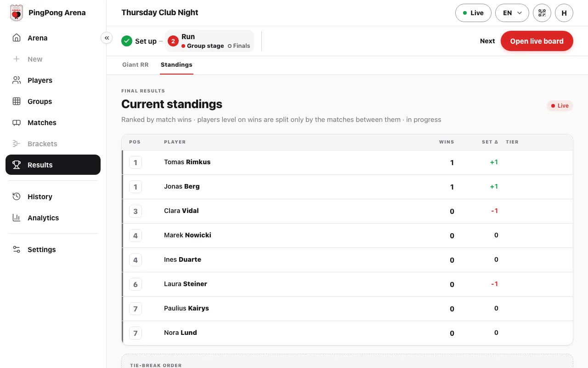Open the Players sidebar icon
This screenshot has height=368, width=588.
(x=17, y=80)
